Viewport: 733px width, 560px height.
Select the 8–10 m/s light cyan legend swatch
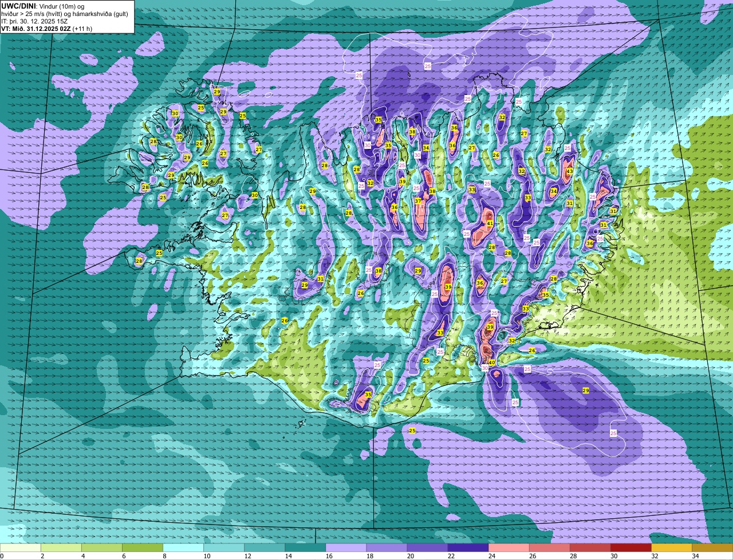[183, 548]
